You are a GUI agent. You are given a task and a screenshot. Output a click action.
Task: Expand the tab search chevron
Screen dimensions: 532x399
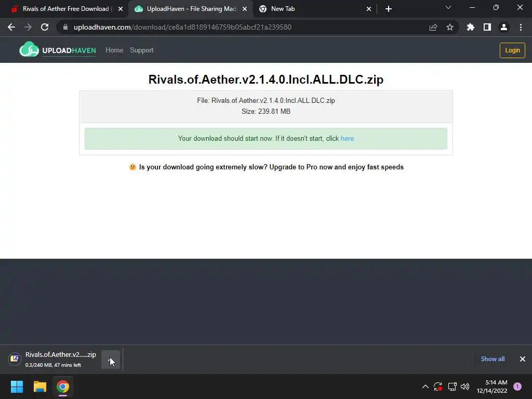pyautogui.click(x=448, y=7)
